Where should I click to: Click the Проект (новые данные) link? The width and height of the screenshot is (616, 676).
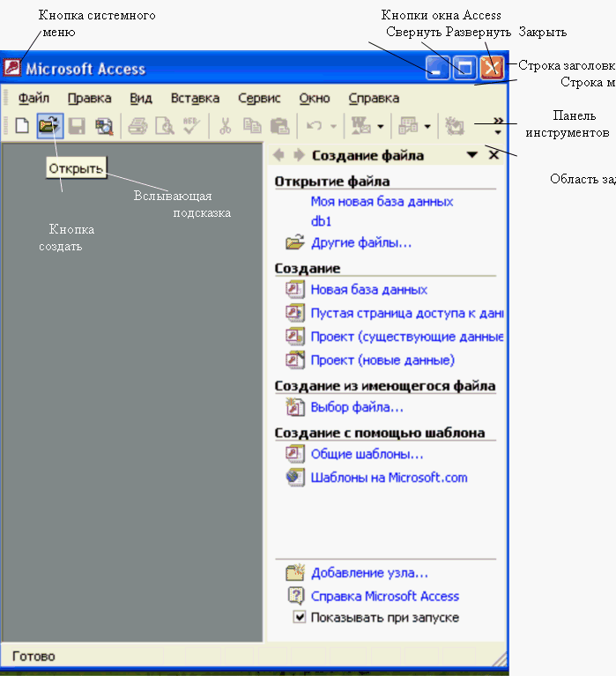pos(382,360)
